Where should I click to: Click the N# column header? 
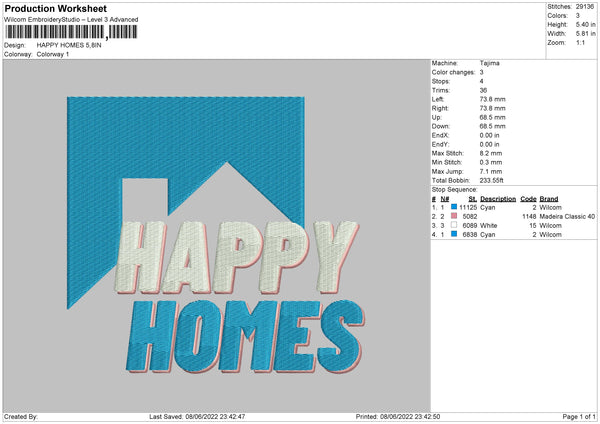pos(445,199)
